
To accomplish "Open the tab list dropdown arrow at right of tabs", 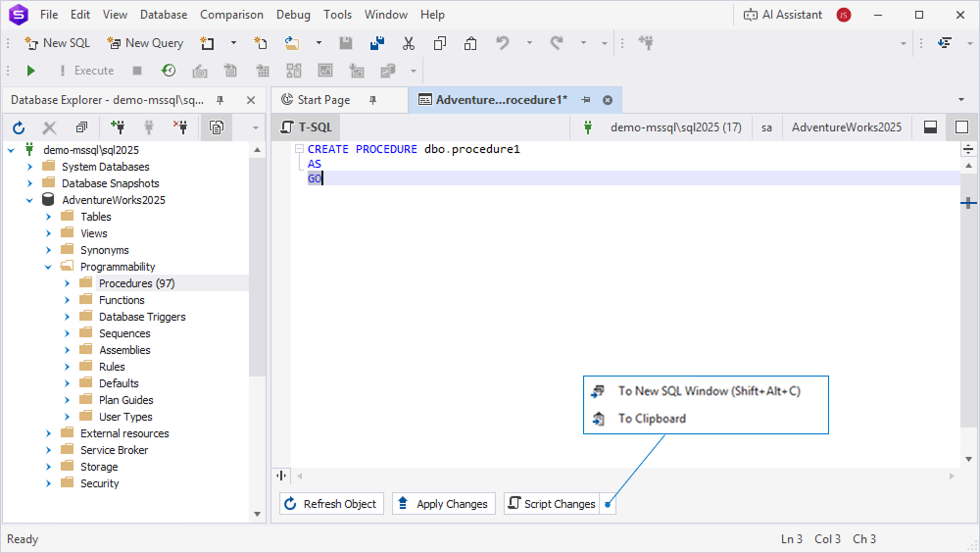I will click(x=961, y=100).
